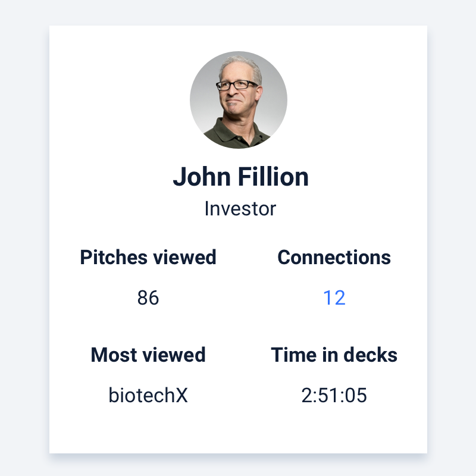Select the Time in decks heading
The image size is (476, 476).
tap(334, 355)
